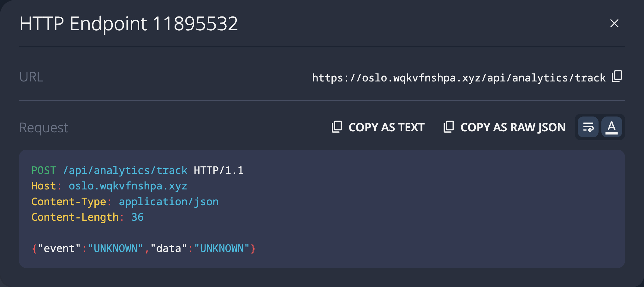The height and width of the screenshot is (287, 644).
Task: Click the Content-Type header name
Action: pyautogui.click(x=69, y=202)
